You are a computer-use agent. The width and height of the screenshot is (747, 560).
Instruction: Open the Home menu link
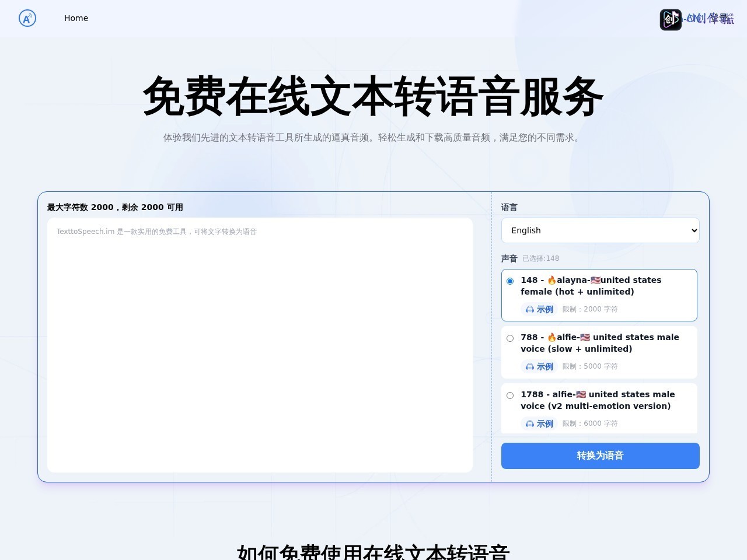(x=76, y=18)
